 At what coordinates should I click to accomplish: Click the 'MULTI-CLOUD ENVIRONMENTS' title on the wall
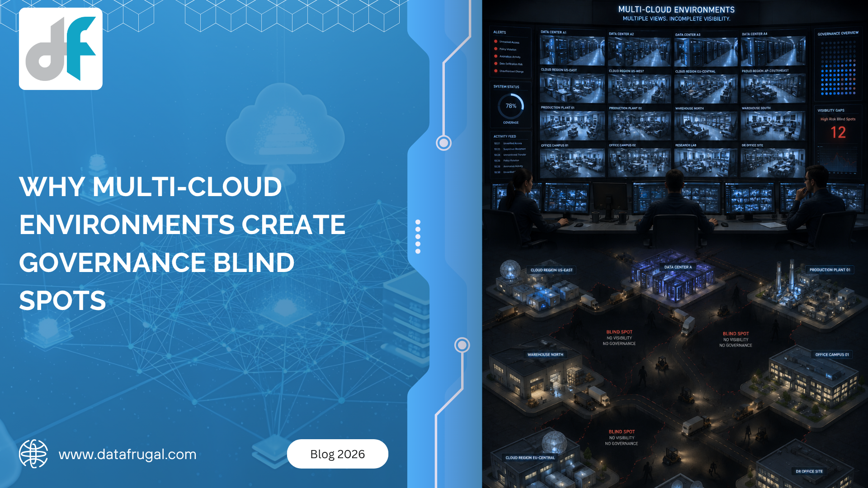(676, 9)
